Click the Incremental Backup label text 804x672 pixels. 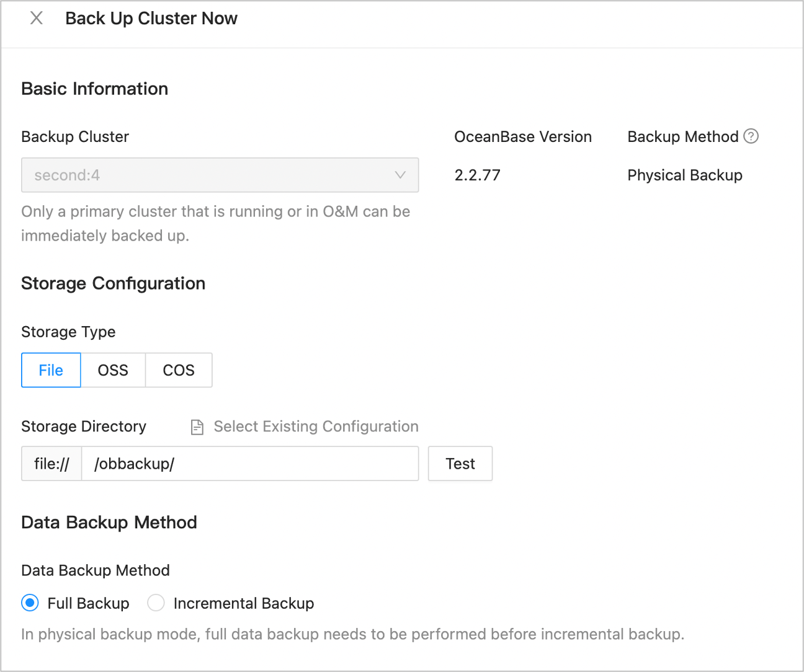(x=244, y=603)
